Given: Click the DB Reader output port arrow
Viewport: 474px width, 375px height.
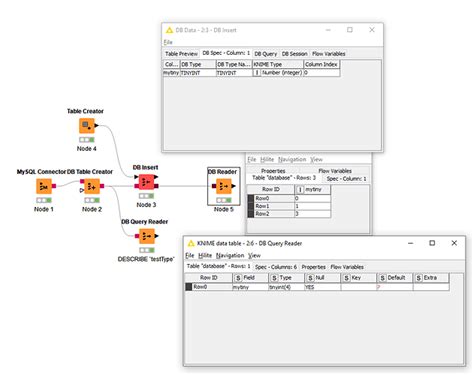Looking at the screenshot, I should 234,186.
